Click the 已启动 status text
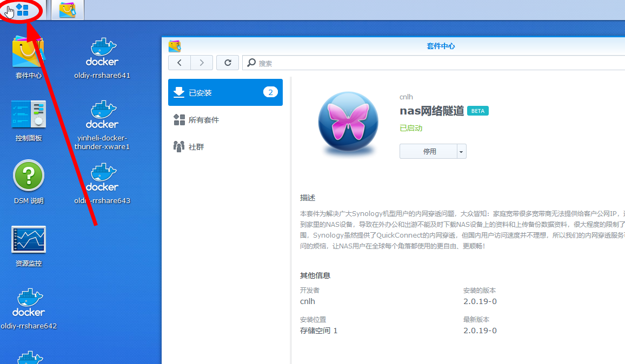 pos(411,128)
